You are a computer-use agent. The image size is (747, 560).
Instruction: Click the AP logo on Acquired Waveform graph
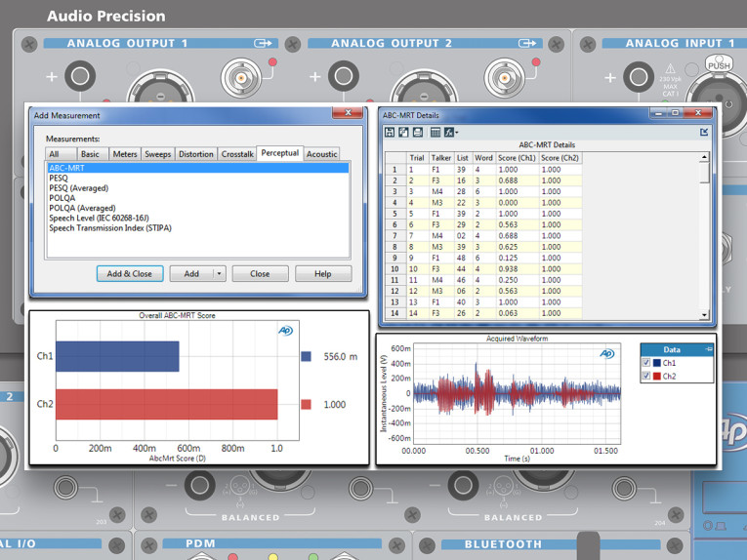point(607,353)
